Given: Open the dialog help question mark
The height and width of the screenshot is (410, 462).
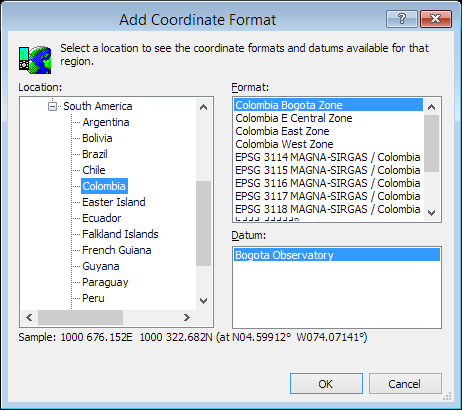Looking at the screenshot, I should 402,19.
